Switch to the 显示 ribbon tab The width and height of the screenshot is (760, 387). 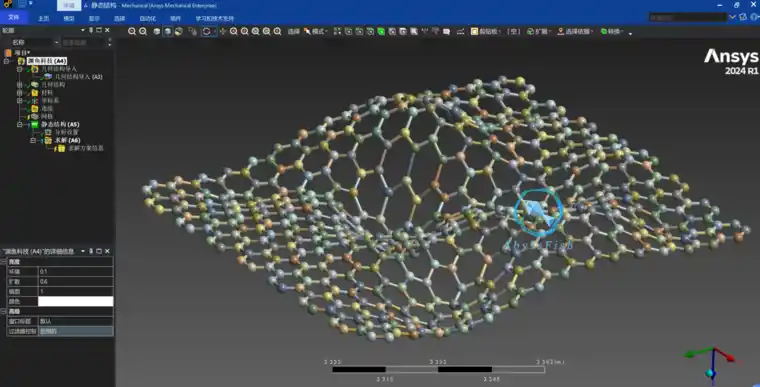94,18
